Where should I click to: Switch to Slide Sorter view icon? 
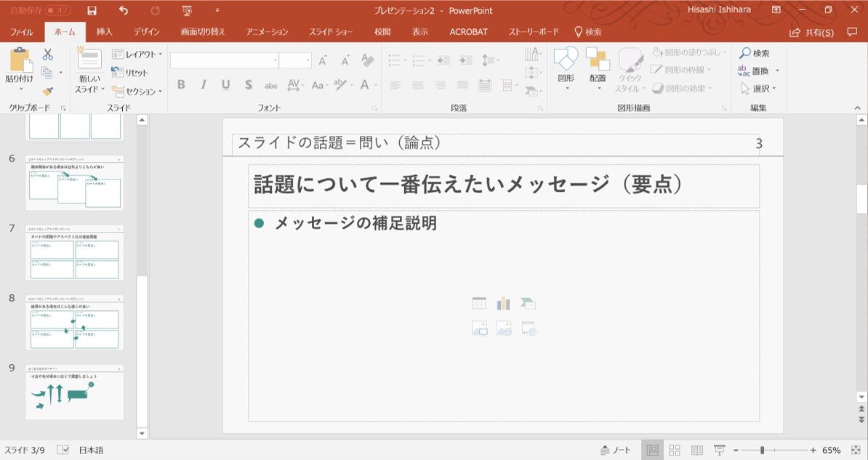pos(675,450)
